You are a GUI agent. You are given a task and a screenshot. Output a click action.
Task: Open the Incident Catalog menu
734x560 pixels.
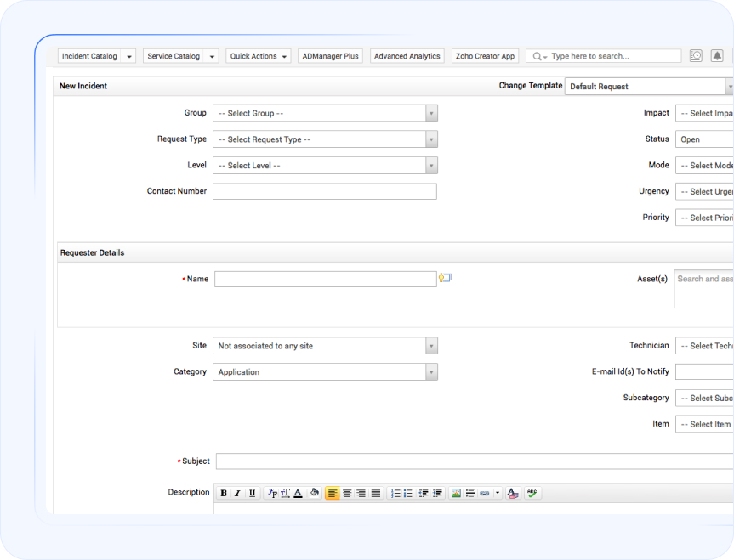[x=96, y=57]
